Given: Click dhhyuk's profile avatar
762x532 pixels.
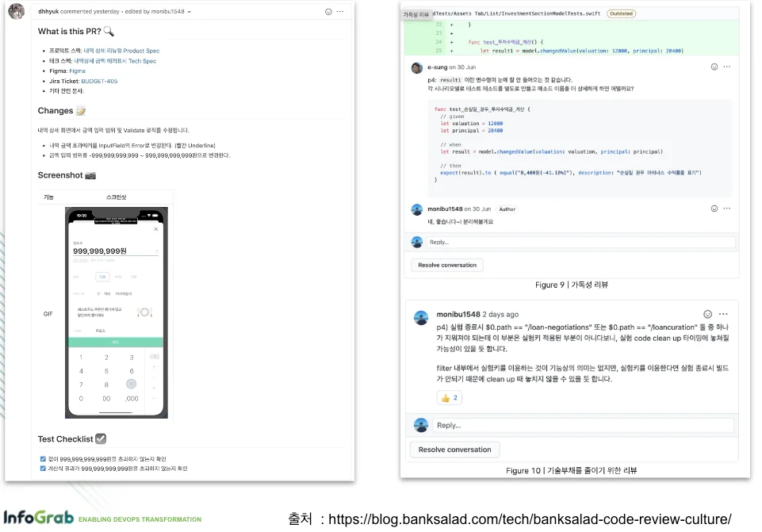Looking at the screenshot, I should pyautogui.click(x=17, y=11).
